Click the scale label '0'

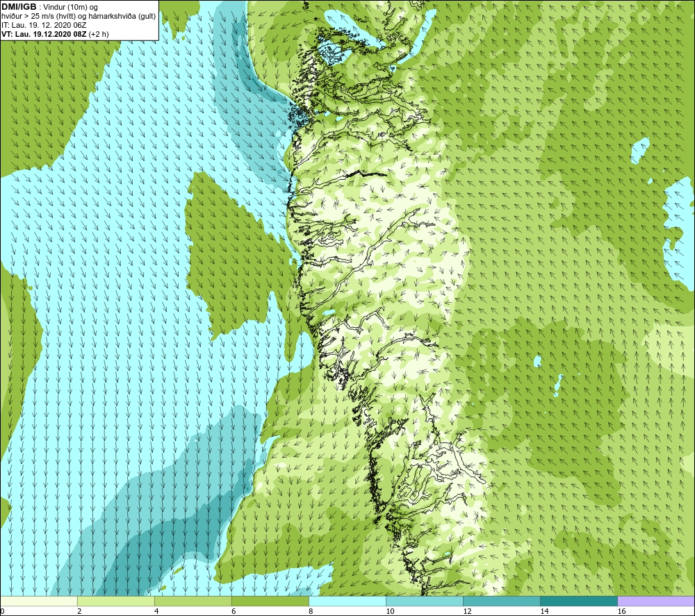point(3,611)
